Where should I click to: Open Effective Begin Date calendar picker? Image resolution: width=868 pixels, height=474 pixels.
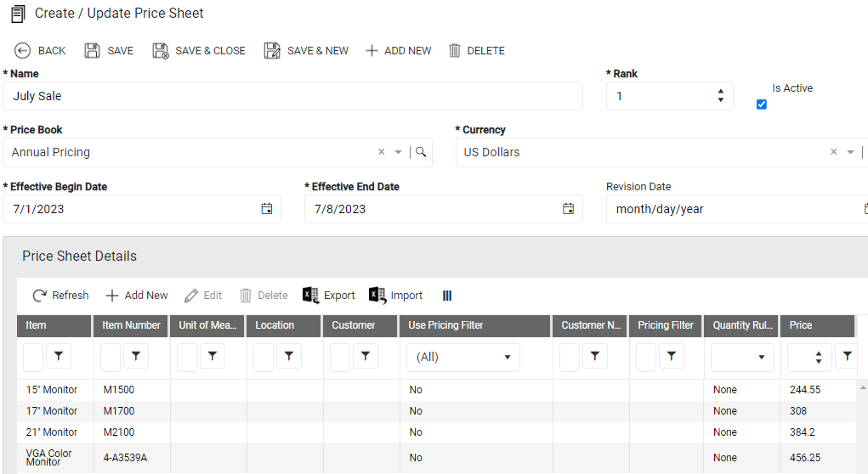267,208
